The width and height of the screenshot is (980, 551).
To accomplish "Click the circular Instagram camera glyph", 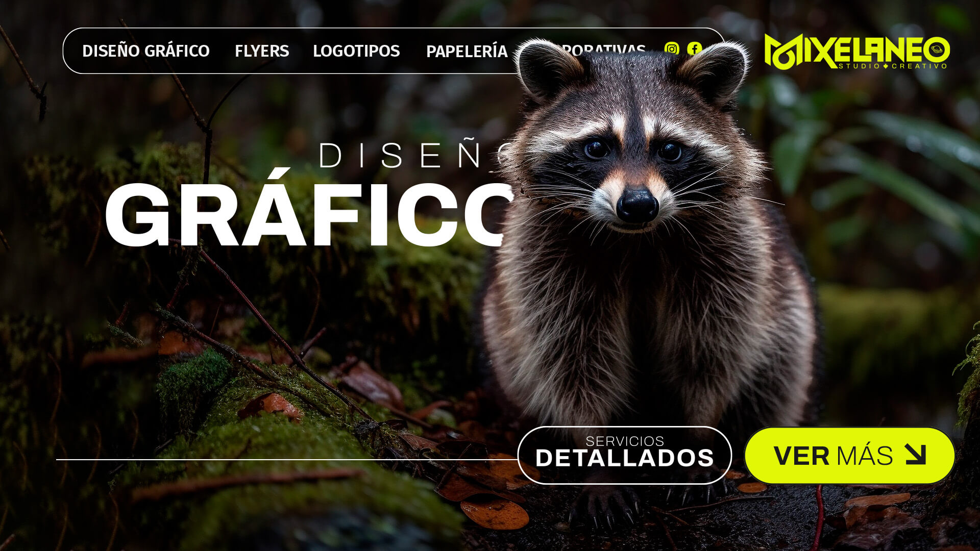I will (x=672, y=49).
